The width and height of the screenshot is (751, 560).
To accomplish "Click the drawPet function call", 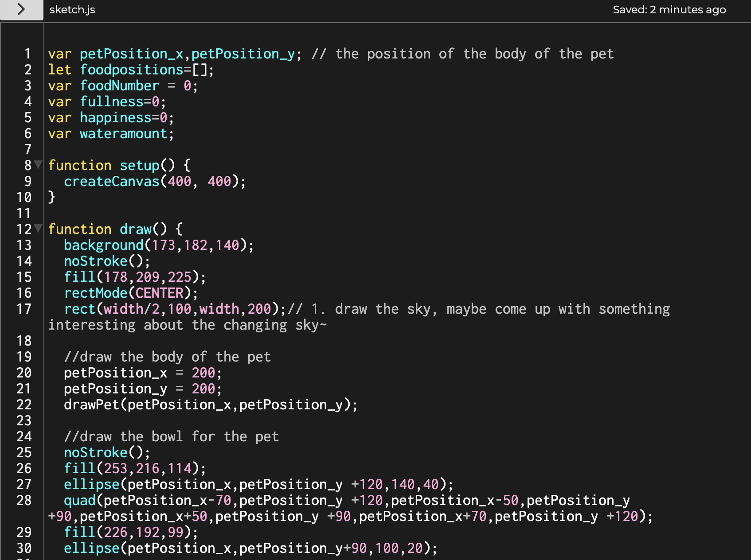I will [211, 405].
